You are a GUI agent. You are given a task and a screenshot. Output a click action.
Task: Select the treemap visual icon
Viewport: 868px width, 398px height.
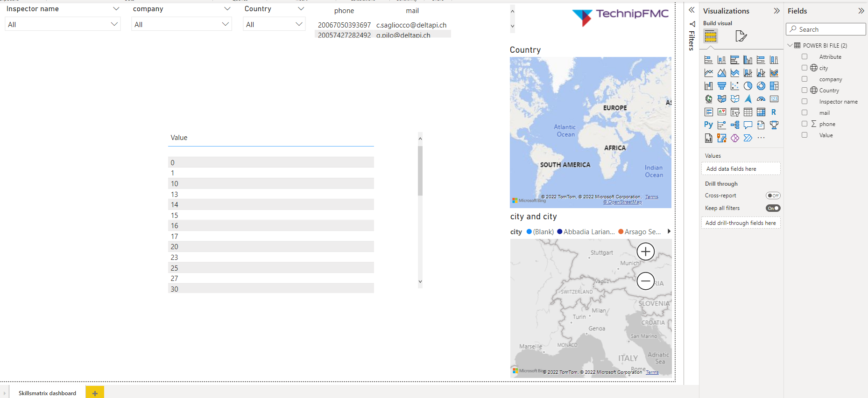[774, 86]
